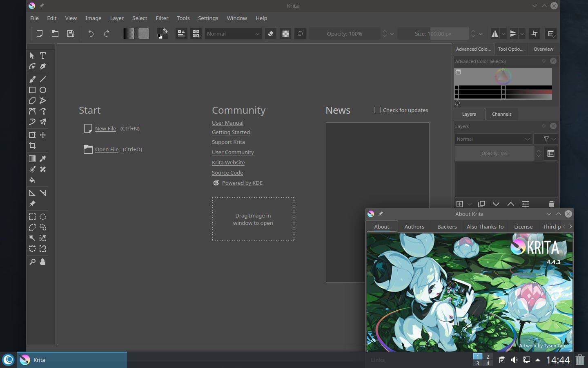Screen dimensions: 588x368
Task: Open the Authors tab in About Krita
Action: click(x=414, y=227)
